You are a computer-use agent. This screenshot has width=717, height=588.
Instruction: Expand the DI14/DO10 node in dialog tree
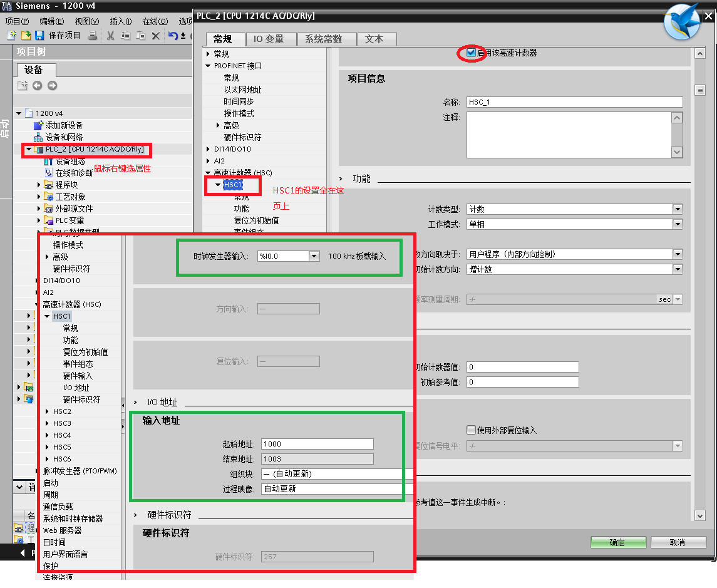coord(208,149)
